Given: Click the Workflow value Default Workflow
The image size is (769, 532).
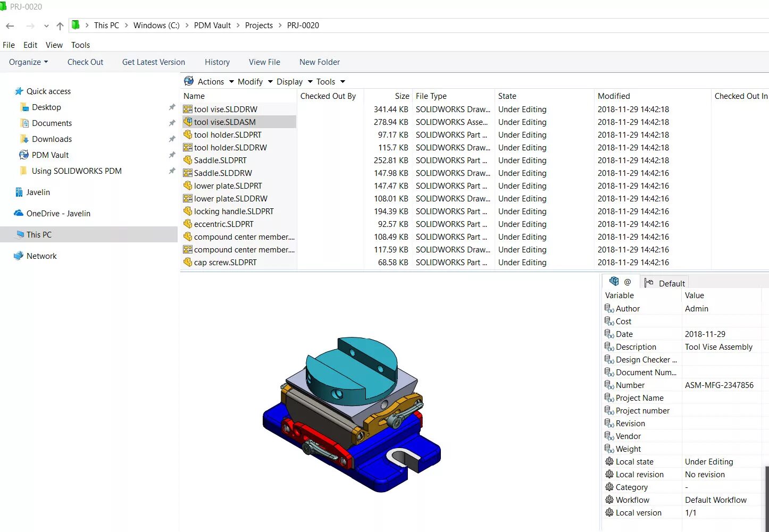Looking at the screenshot, I should (716, 500).
